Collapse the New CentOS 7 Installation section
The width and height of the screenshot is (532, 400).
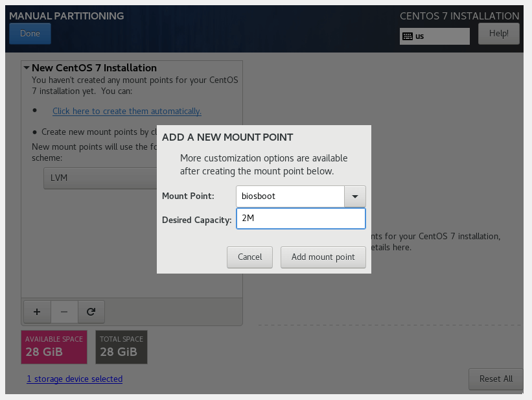[x=27, y=67]
